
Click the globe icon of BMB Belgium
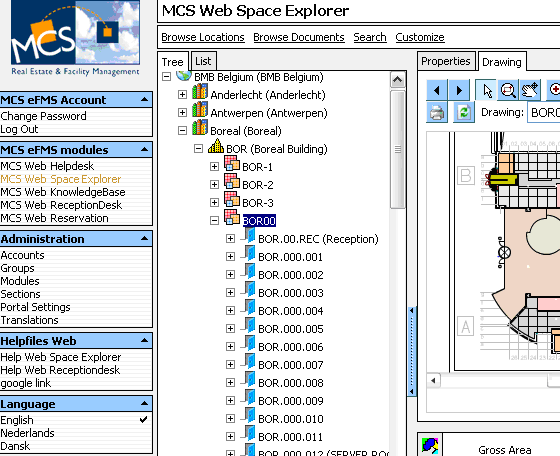184,76
